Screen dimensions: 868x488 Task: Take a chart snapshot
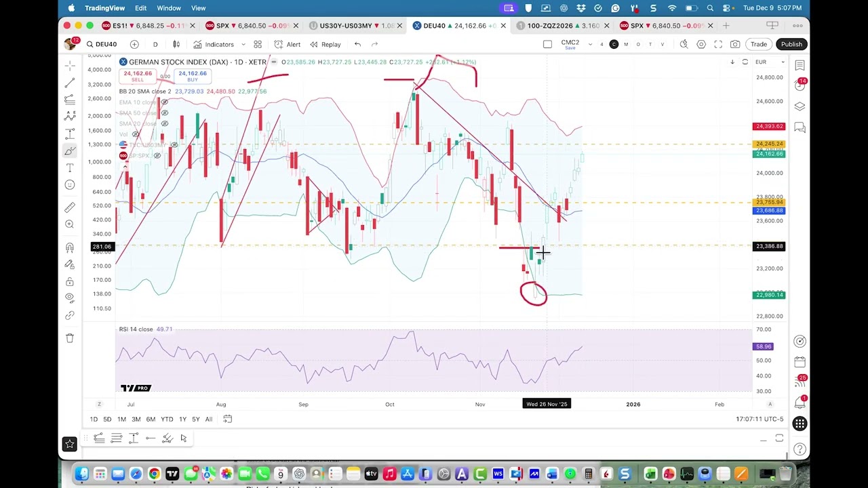click(x=735, y=44)
